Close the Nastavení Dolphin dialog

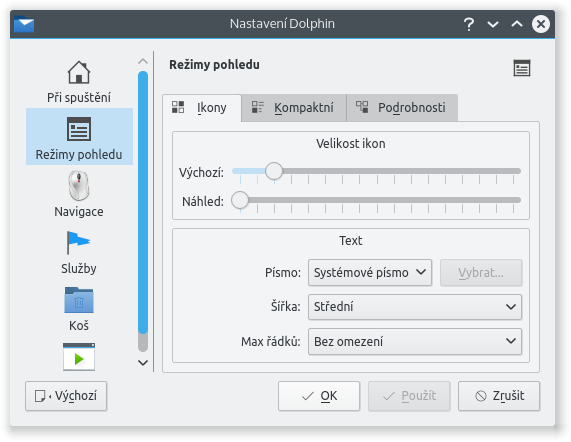[541, 24]
